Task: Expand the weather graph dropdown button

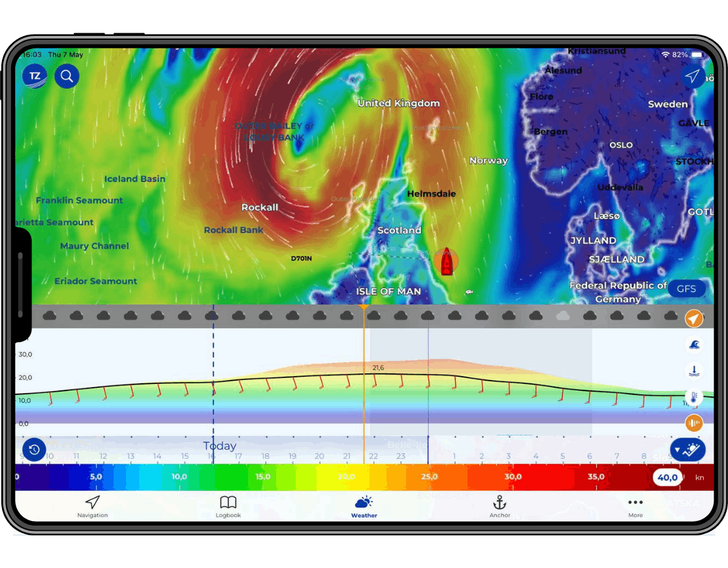Action: click(x=688, y=450)
